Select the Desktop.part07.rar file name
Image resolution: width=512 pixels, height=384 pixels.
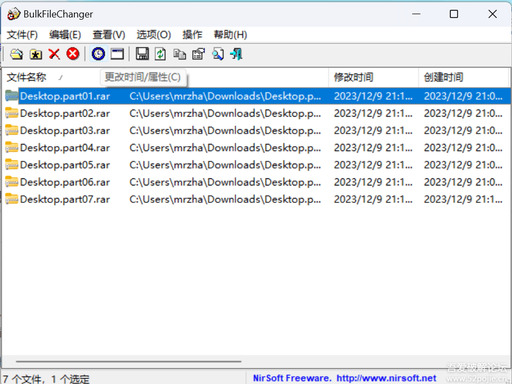[x=65, y=199]
